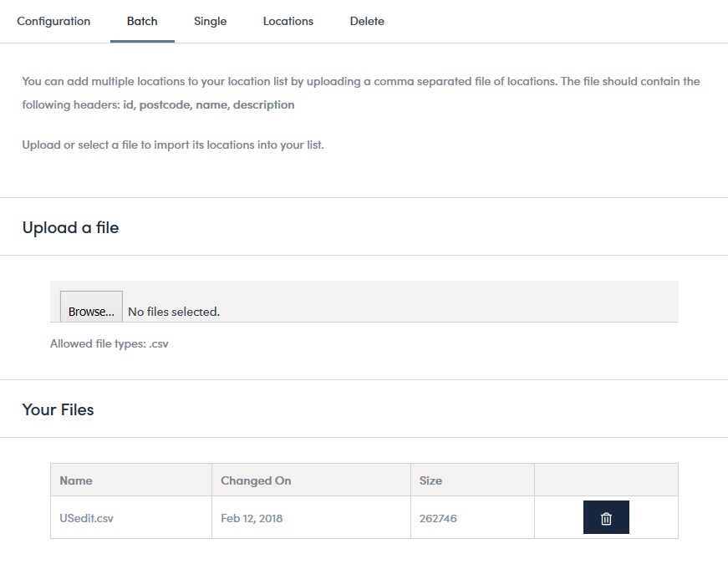Screen dimensions: 728x564
Task: Click the 'Upload a file' heading
Action: pos(70,228)
